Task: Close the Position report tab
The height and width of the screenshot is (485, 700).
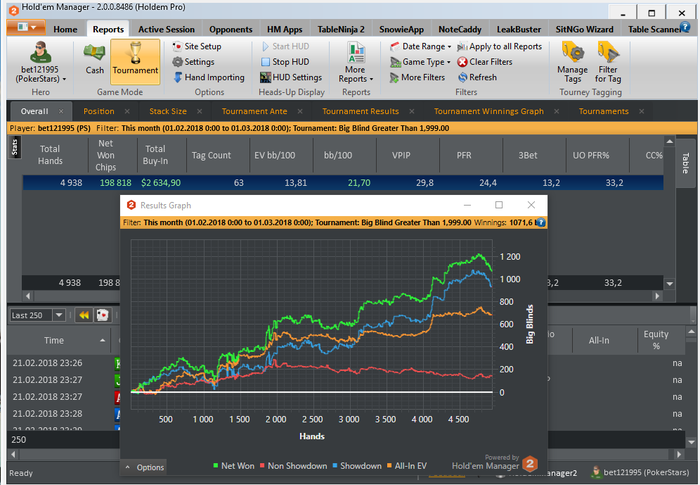Action: (127, 111)
